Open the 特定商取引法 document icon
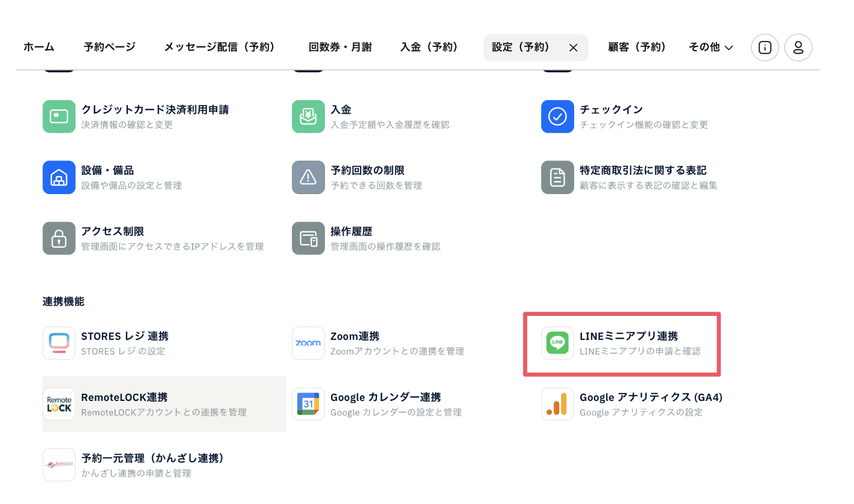 pos(557,177)
